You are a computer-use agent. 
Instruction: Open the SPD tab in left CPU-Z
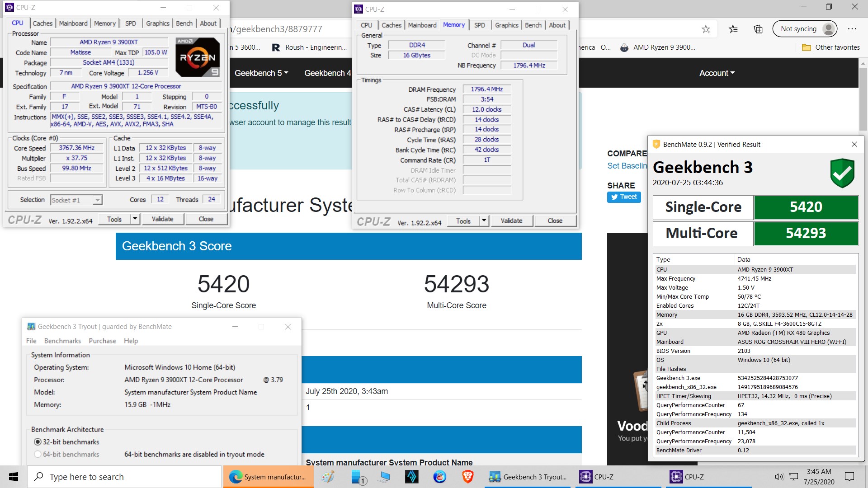pyautogui.click(x=131, y=23)
